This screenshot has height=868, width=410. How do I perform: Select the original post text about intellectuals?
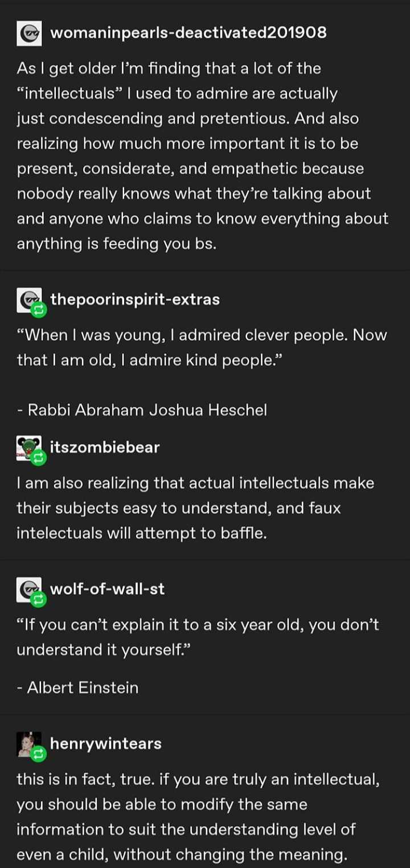pyautogui.click(x=199, y=155)
